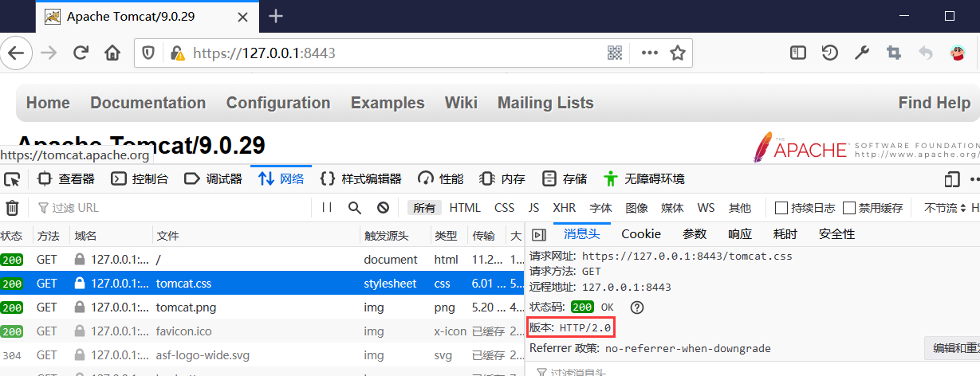Image resolution: width=980 pixels, height=376 pixels.
Task: Open the 不节流 throttling dropdown
Action: [944, 208]
